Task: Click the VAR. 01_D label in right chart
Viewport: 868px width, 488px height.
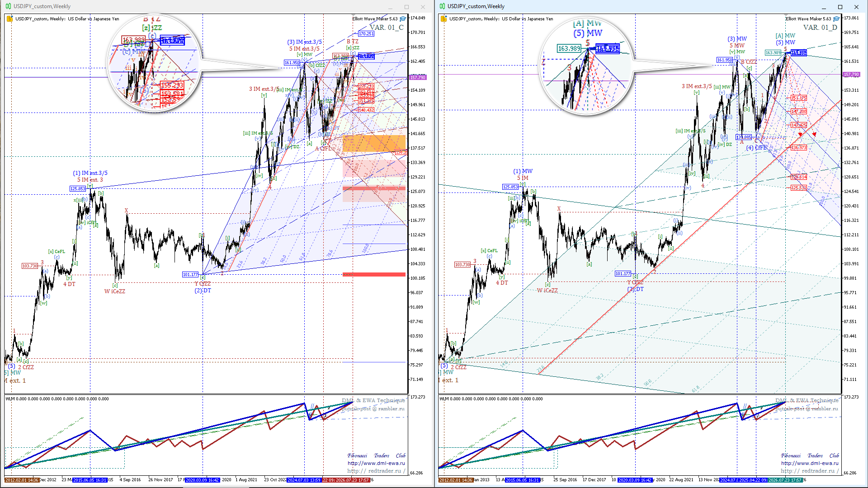Action: tap(820, 28)
